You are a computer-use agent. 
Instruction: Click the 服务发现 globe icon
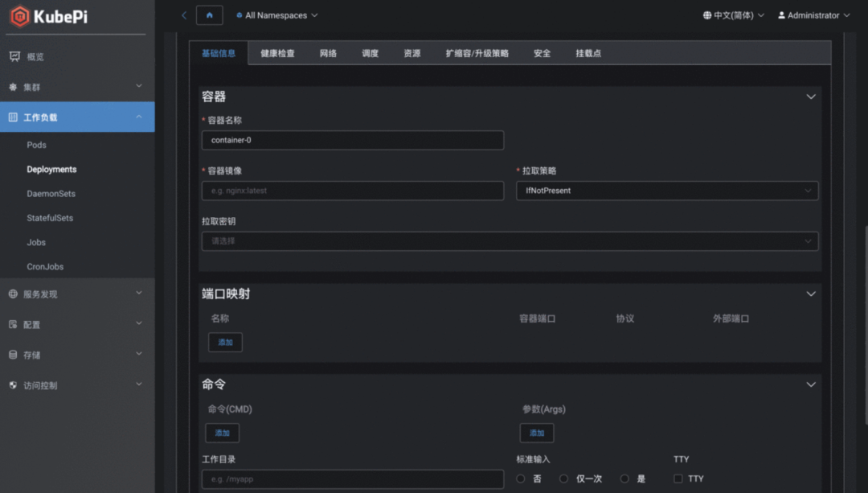pos(13,294)
